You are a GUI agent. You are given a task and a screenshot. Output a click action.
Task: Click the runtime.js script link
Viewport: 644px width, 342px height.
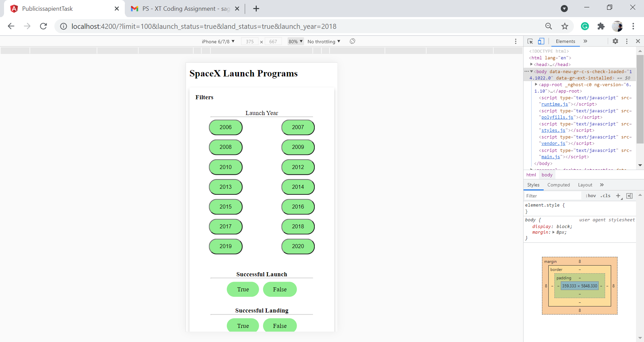pyautogui.click(x=554, y=104)
